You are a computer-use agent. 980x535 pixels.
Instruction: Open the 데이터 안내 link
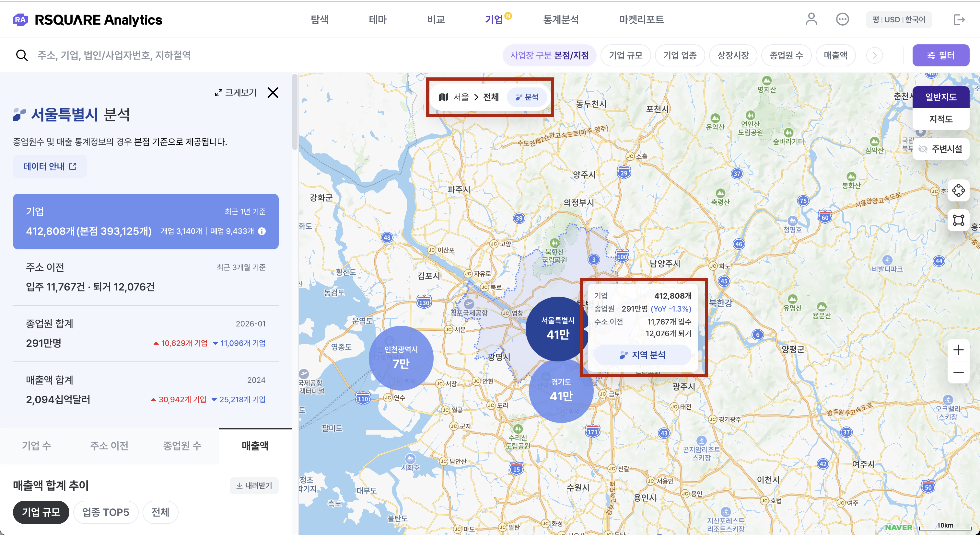[x=50, y=166]
